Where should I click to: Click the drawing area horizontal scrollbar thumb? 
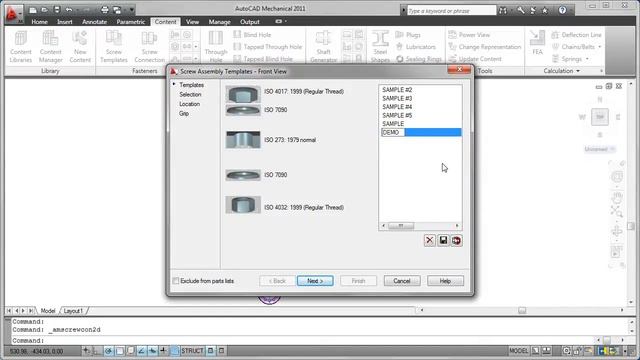[x=522, y=311]
